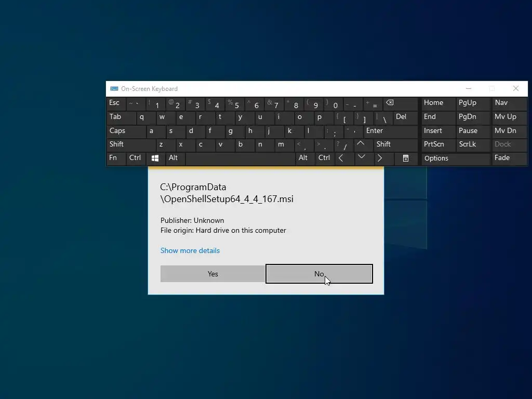The height and width of the screenshot is (399, 532).
Task: Click the right arrow key
Action: [x=384, y=158]
